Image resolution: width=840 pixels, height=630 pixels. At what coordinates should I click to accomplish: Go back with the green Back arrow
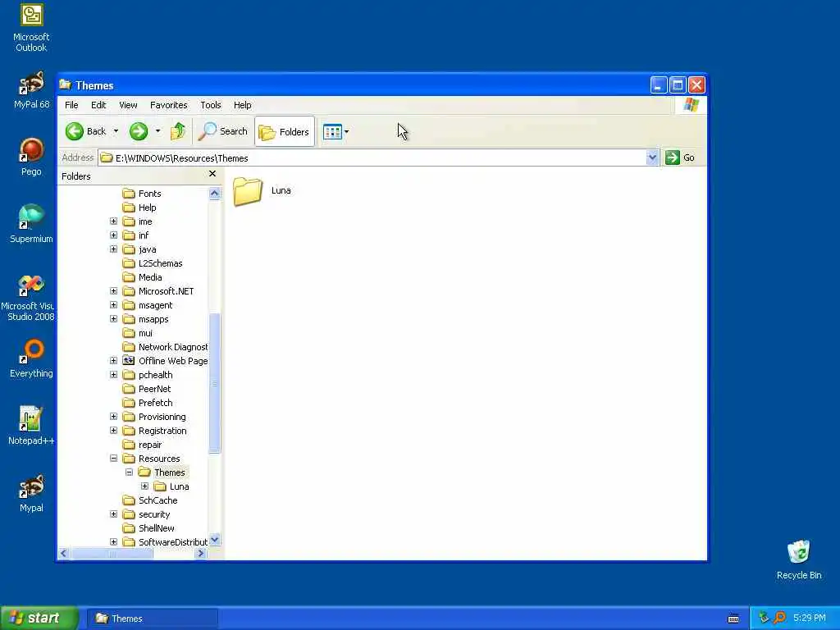pyautogui.click(x=85, y=131)
